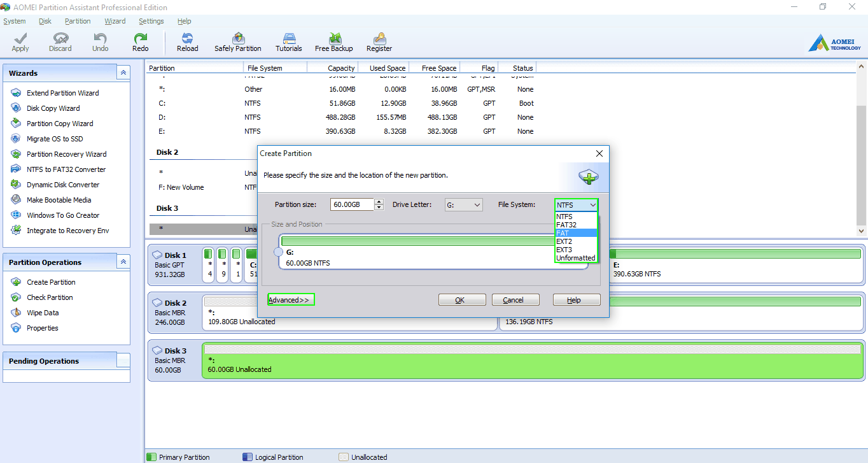Image resolution: width=868 pixels, height=463 pixels.
Task: Select the E: partition row in list
Action: tap(342, 131)
